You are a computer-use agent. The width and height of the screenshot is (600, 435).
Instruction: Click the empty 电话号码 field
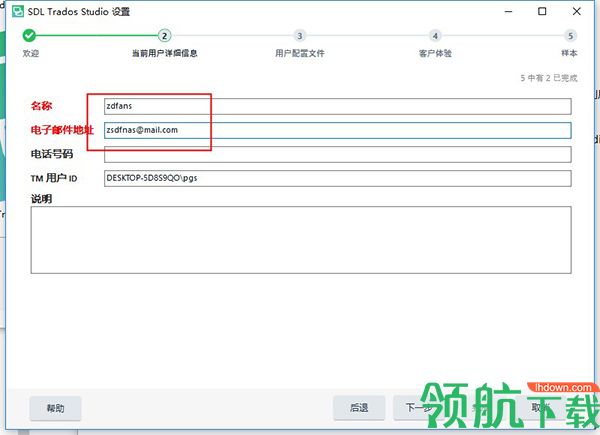pos(338,154)
